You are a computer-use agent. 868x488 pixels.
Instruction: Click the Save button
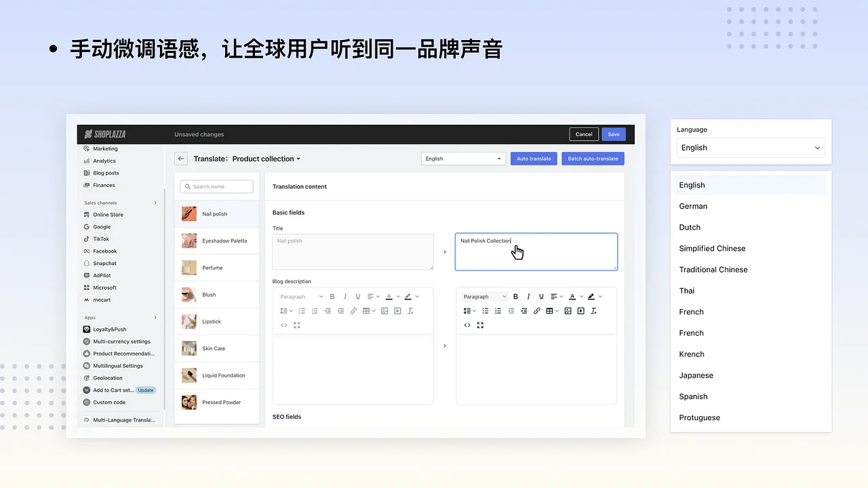[613, 134]
